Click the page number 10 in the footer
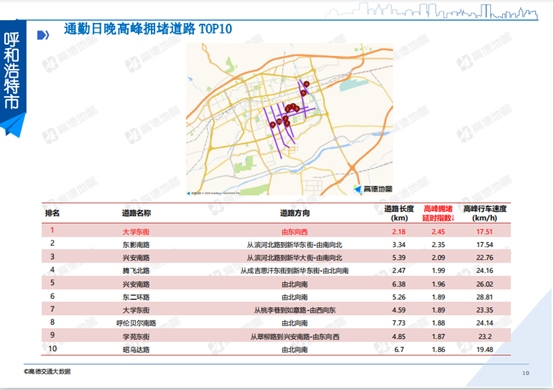The height and width of the screenshot is (390, 554). click(x=525, y=373)
